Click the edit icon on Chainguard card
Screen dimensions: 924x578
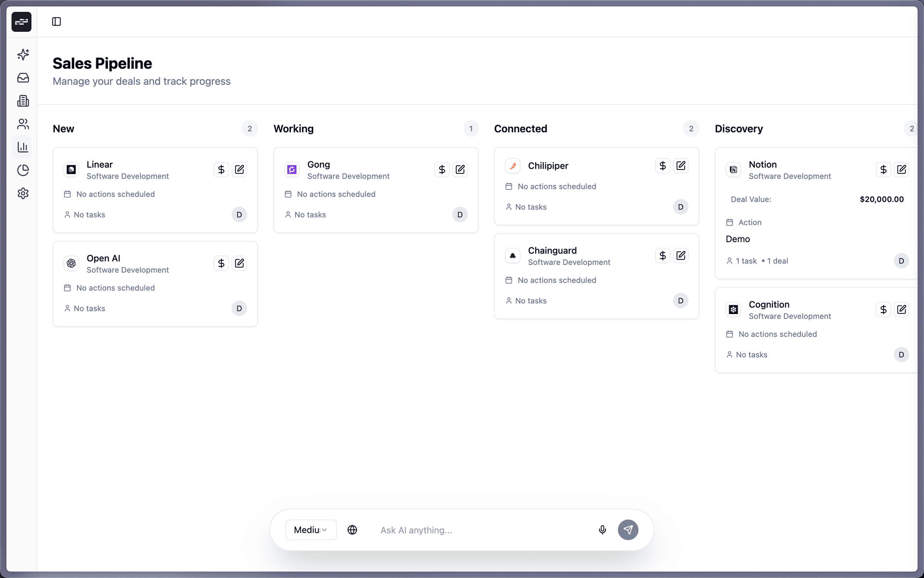tap(680, 255)
